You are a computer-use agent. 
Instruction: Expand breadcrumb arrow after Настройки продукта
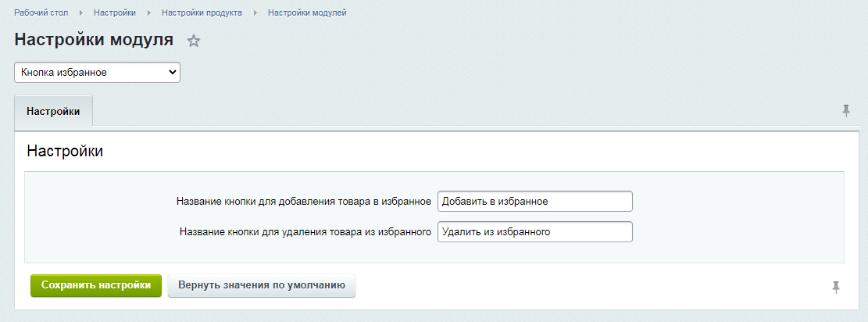pyautogui.click(x=255, y=13)
